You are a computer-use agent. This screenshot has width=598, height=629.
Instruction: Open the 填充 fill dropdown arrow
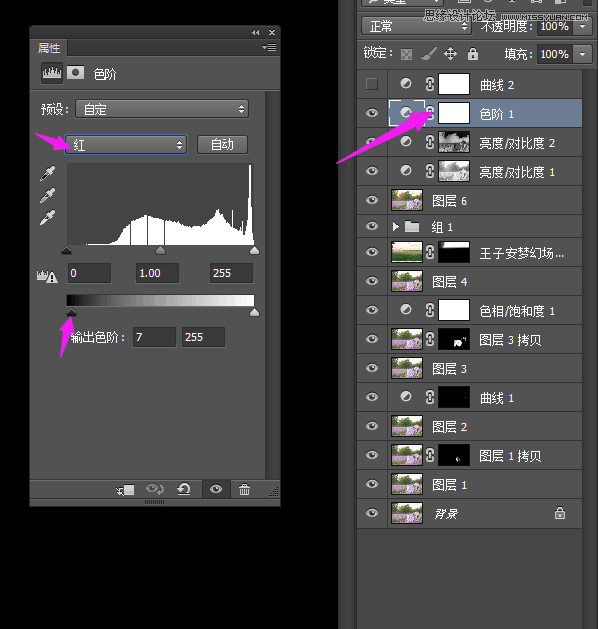pyautogui.click(x=583, y=54)
